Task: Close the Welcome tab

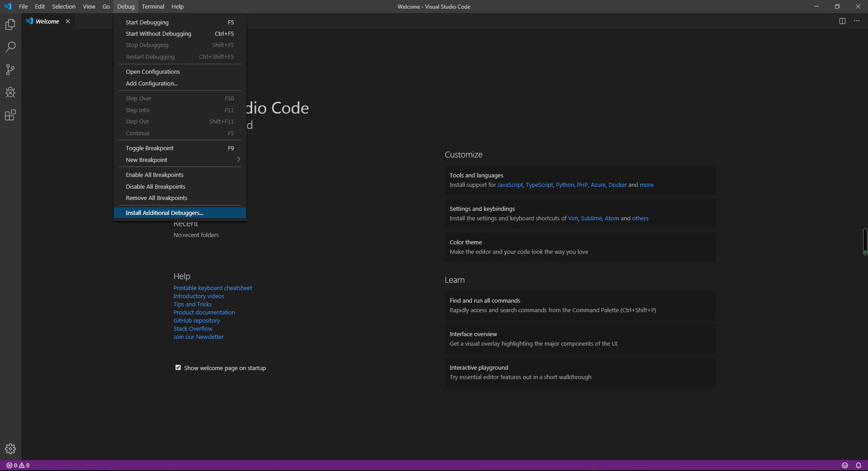Action: (68, 21)
